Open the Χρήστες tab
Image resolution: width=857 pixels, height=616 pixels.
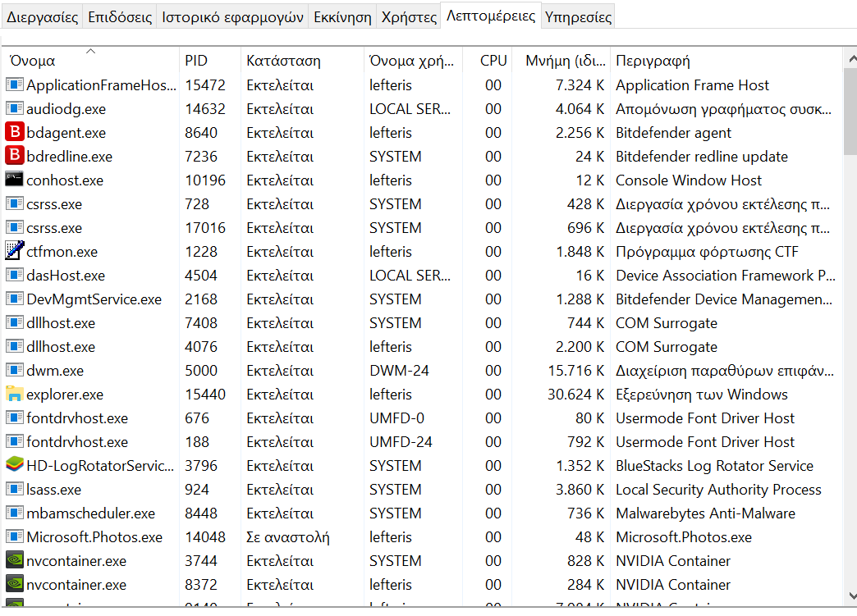[409, 17]
